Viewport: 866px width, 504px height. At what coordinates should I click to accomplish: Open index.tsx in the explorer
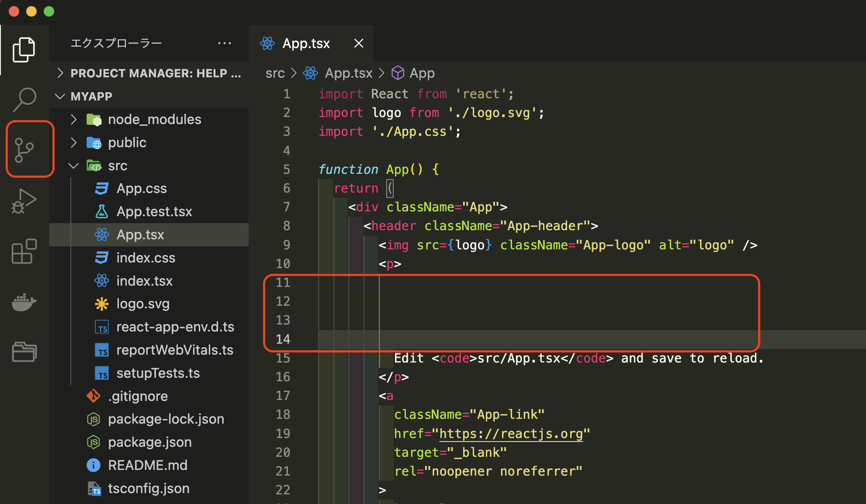[x=149, y=281]
